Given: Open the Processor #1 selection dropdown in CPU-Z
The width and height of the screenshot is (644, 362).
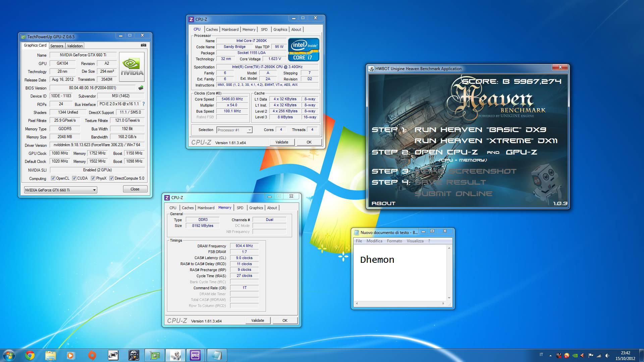Looking at the screenshot, I should coord(234,130).
